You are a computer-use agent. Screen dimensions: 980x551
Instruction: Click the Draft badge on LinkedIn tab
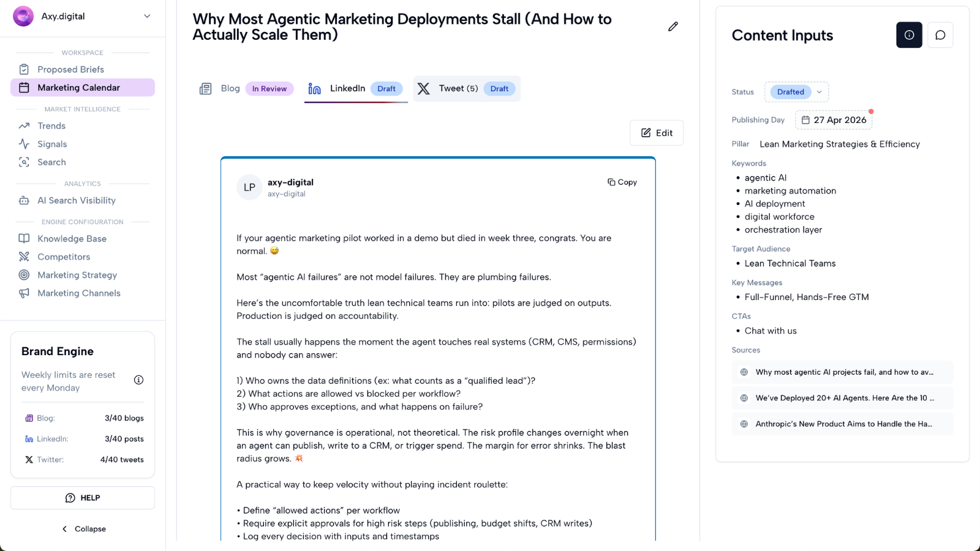386,89
